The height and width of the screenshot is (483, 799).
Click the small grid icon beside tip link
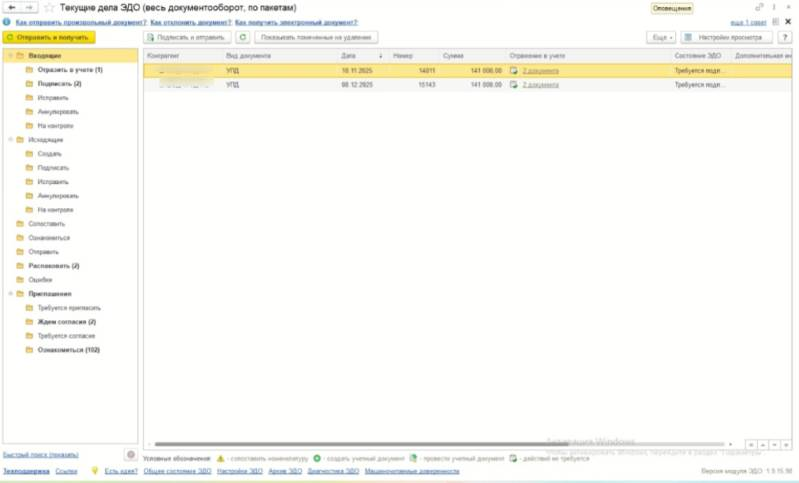[x=776, y=22]
